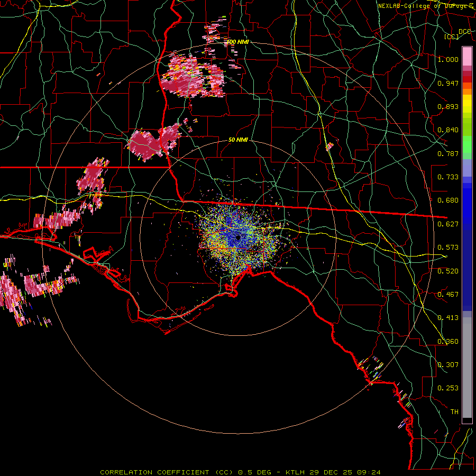The height and width of the screenshot is (476, 476).
Task: Click the 0.253 scale label
Action: [448, 388]
